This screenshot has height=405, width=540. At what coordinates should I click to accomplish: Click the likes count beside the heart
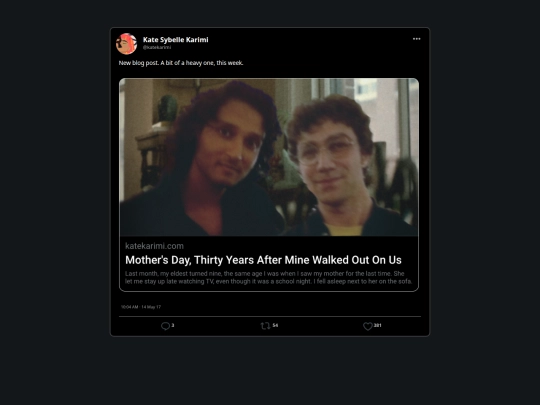pos(377,325)
